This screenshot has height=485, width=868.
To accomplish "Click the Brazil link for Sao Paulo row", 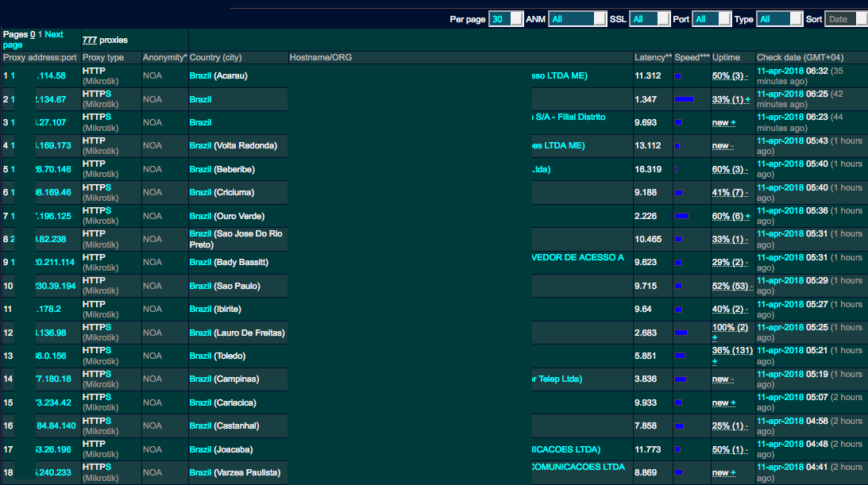I will [200, 286].
